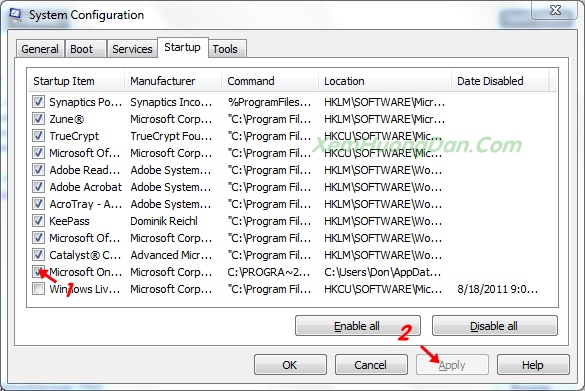
Task: Click the Synaptics Po... item name
Action: point(85,102)
